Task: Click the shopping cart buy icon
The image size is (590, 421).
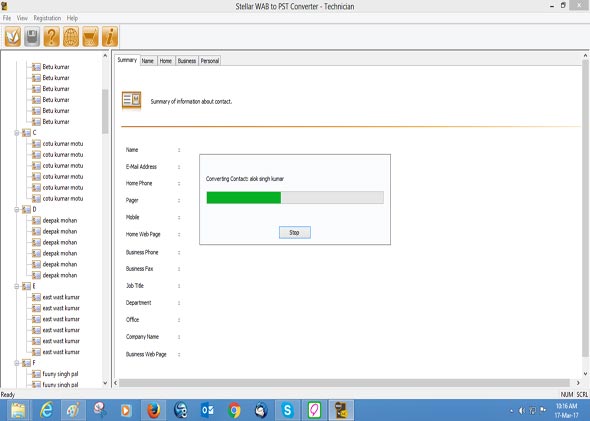Action: pos(90,36)
